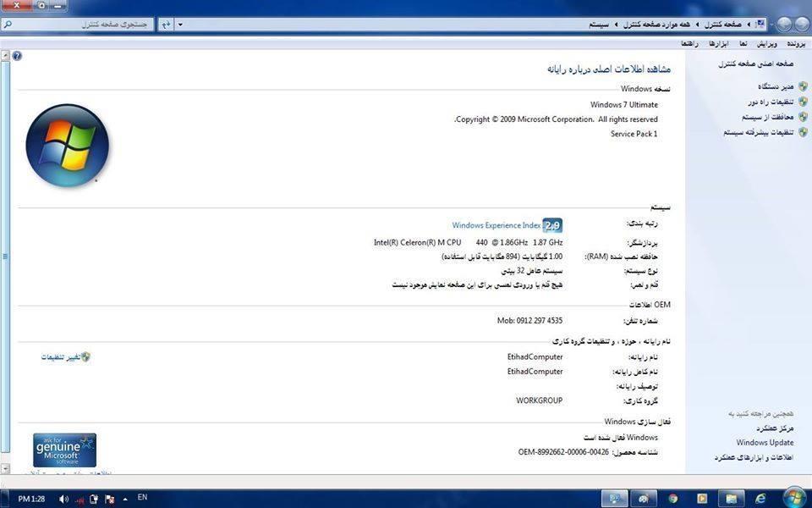Click the shield icon beside محافظت از سیستم
Screen dimensions: 812x508
[x=803, y=117]
